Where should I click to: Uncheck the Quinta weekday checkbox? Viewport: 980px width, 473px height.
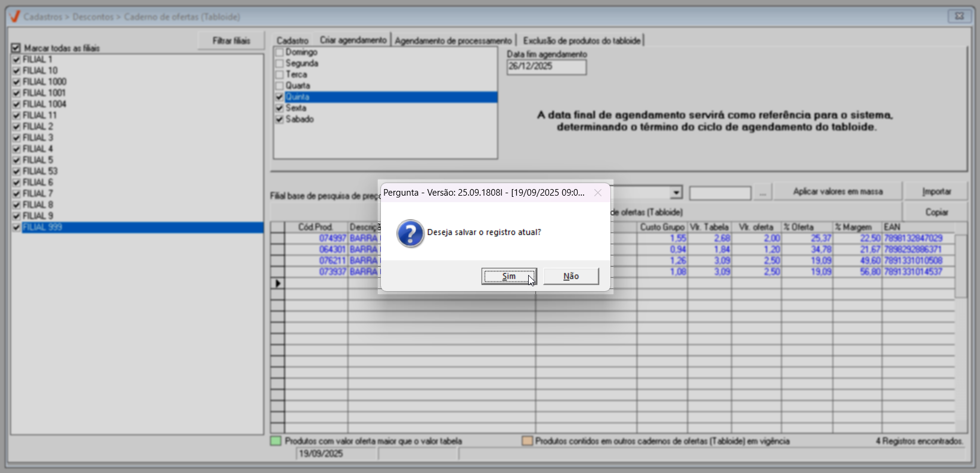click(279, 97)
